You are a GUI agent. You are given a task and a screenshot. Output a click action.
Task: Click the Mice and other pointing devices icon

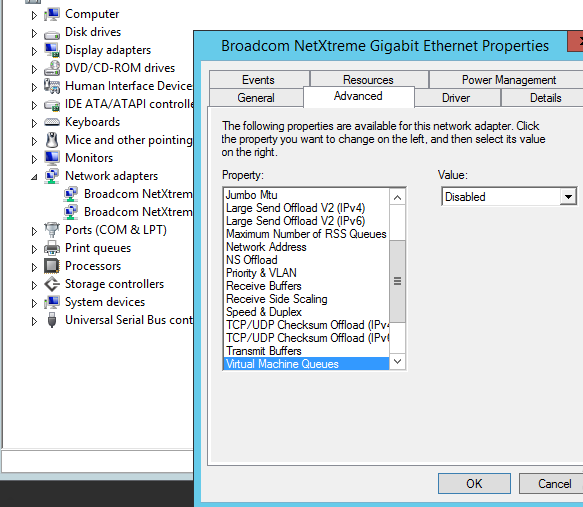pos(52,140)
